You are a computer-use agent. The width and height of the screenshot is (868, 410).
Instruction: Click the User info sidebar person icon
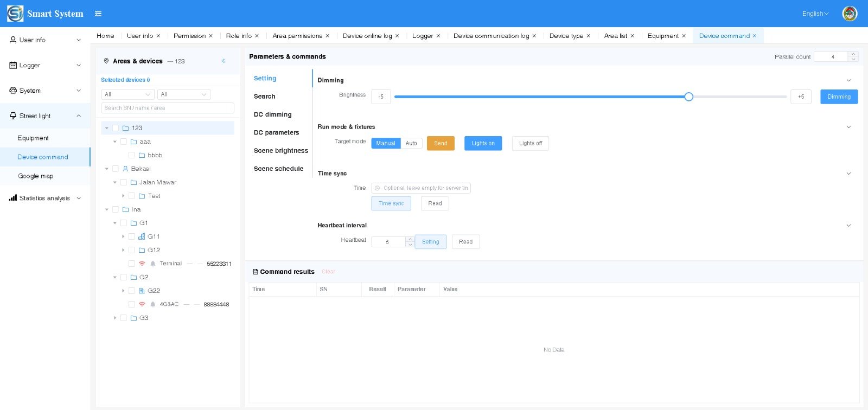click(13, 40)
